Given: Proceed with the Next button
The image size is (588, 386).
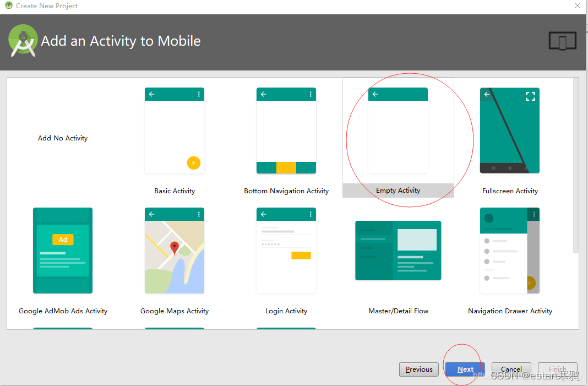Looking at the screenshot, I should [x=465, y=369].
